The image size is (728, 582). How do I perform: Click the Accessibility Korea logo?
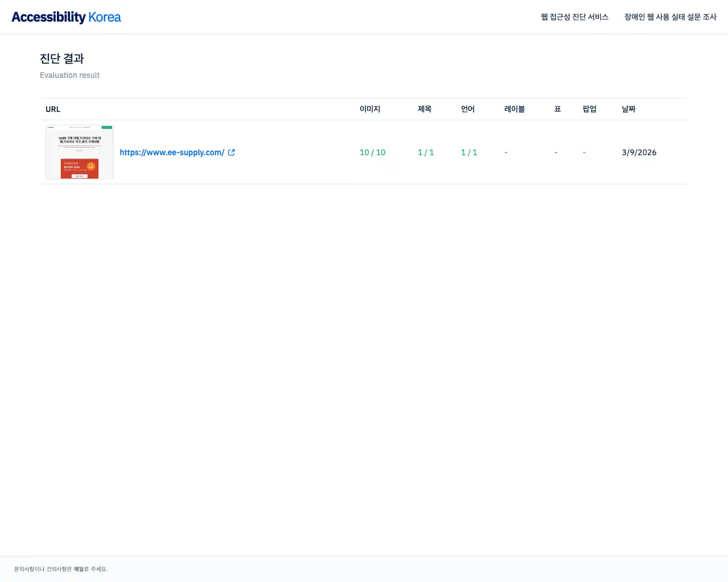click(x=66, y=17)
